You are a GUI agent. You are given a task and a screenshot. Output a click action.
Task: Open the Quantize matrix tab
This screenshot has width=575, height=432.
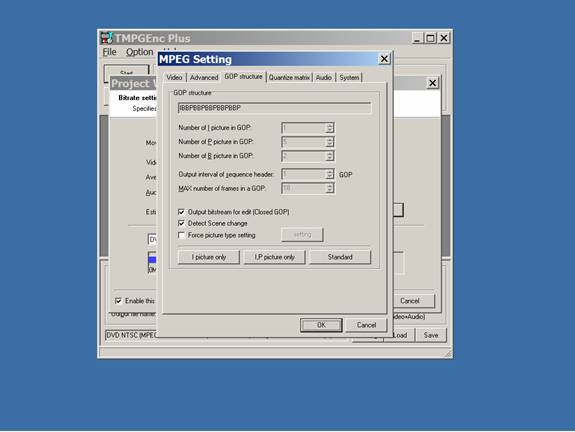(289, 77)
